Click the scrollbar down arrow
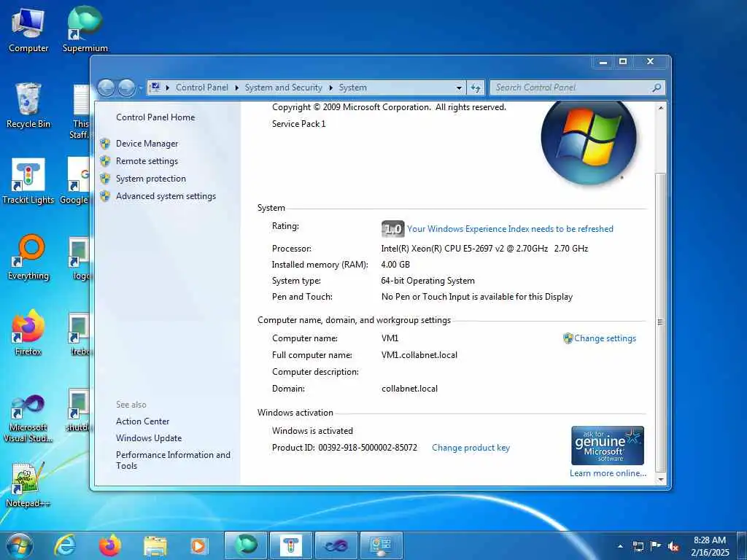 661,480
